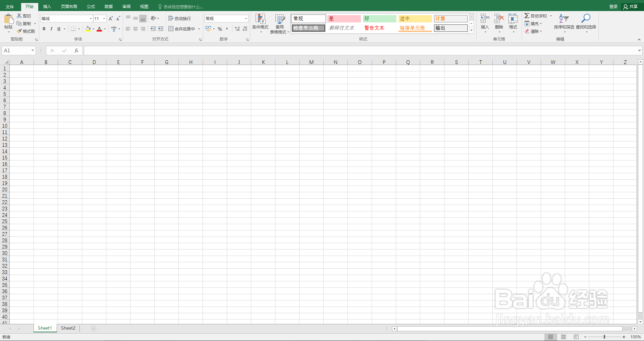Image resolution: width=644 pixels, height=341 pixels.
Task: Click the center horizontally icon
Action: click(136, 29)
